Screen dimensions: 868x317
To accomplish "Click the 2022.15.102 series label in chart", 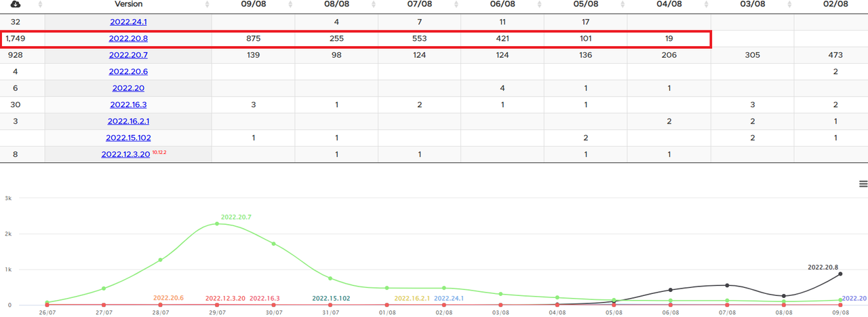I will tap(331, 299).
